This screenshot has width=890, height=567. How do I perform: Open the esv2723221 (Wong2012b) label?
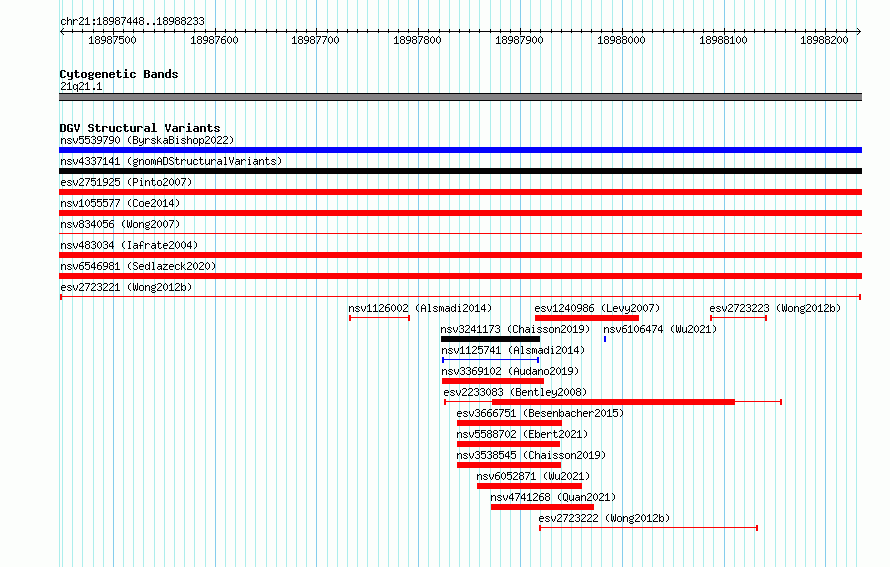pyautogui.click(x=126, y=287)
